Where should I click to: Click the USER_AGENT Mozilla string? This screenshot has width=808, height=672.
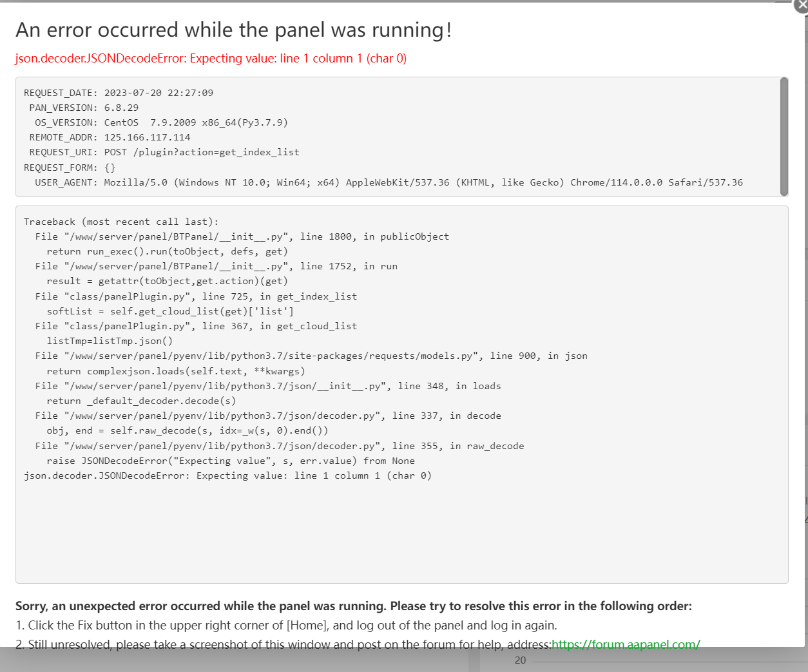(423, 182)
